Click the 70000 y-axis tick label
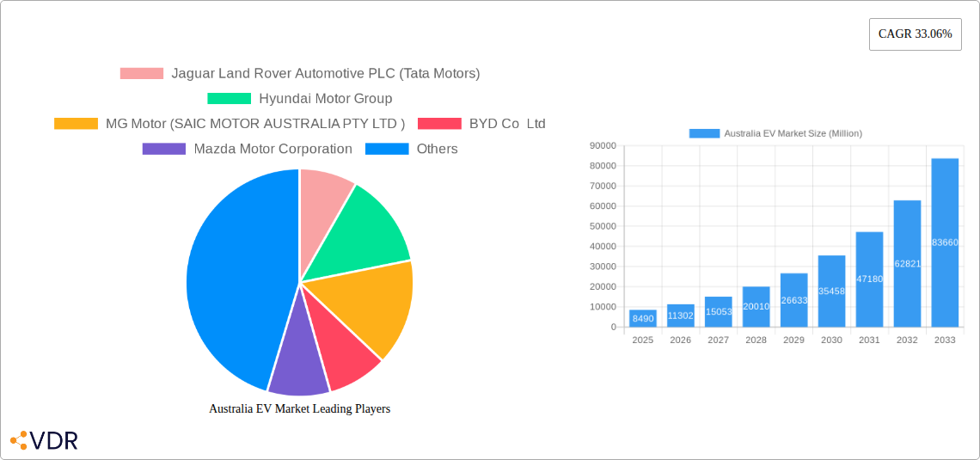Screen dimensions: 980x460 603,187
